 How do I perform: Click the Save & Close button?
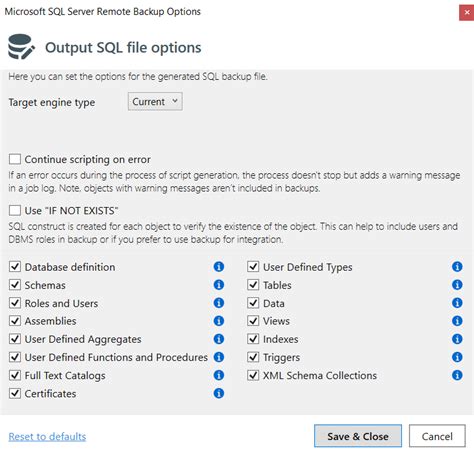(358, 436)
